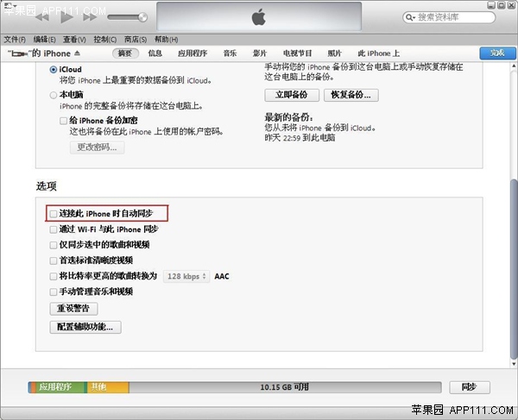Click the "昨天 22:59 到此电脑" backup text
Screen dimensions: 518x420
point(300,138)
